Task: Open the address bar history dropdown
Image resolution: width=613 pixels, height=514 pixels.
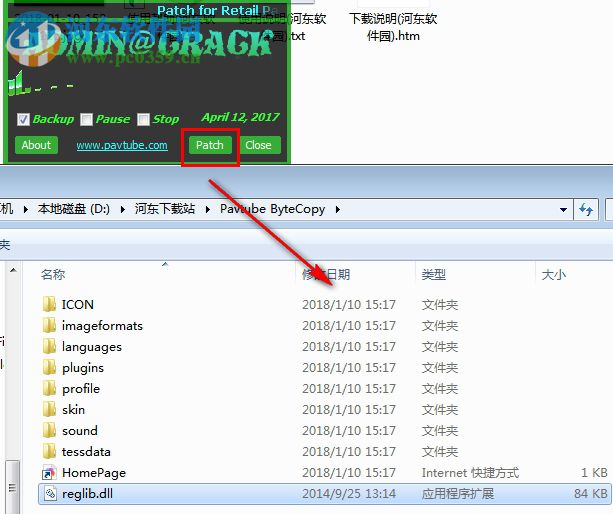Action: click(x=563, y=210)
